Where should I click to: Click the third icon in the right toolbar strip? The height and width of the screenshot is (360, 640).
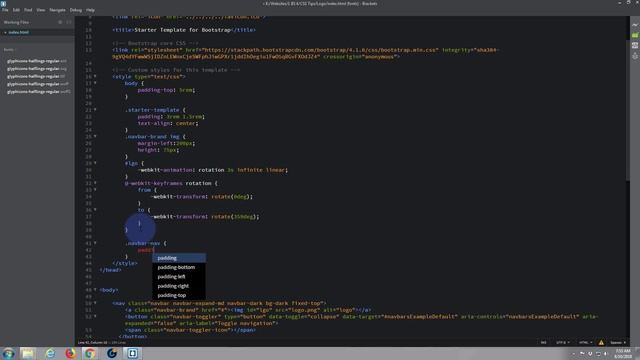tap(635, 46)
